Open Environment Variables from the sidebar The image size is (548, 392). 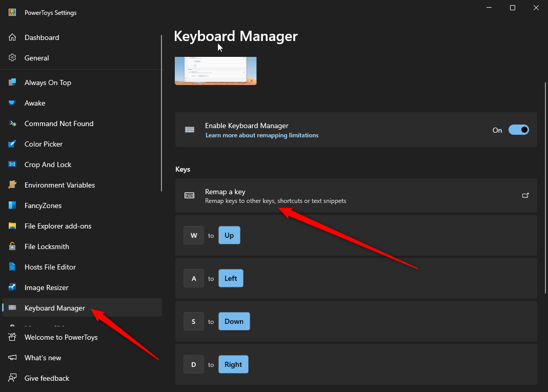(59, 185)
